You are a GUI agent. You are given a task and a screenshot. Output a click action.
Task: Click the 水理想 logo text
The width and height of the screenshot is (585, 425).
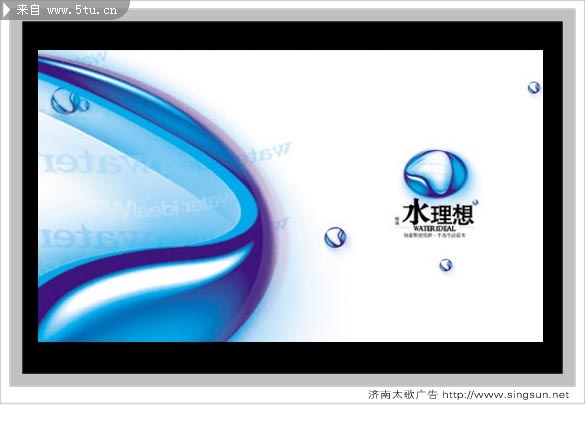point(438,212)
